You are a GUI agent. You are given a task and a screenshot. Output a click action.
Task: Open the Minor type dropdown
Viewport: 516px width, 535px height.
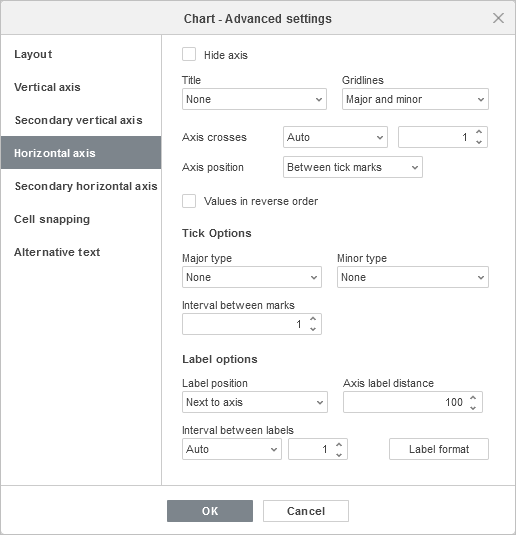point(413,277)
